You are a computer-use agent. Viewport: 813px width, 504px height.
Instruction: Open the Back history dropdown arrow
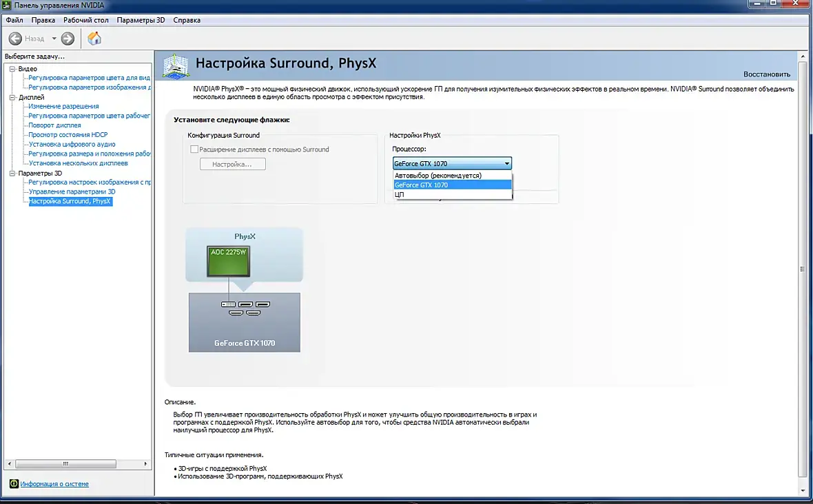54,39
